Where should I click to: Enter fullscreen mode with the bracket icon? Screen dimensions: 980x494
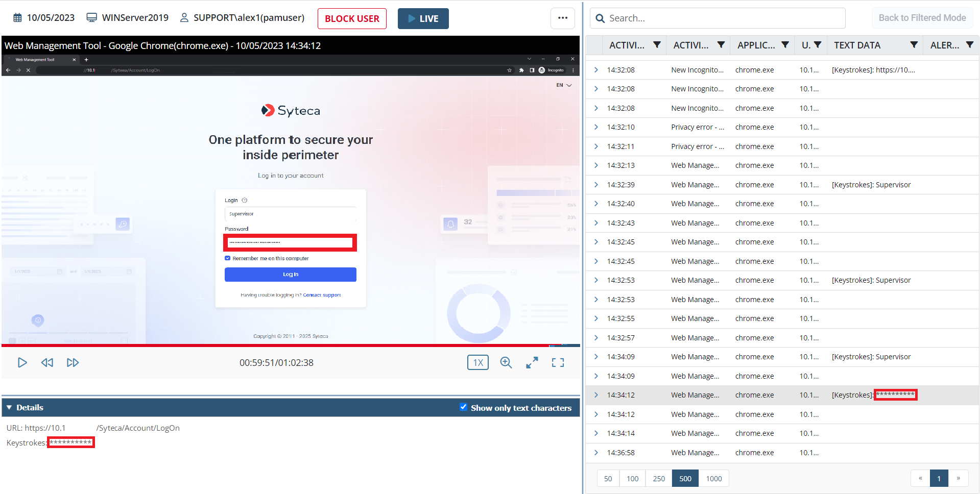(x=558, y=362)
